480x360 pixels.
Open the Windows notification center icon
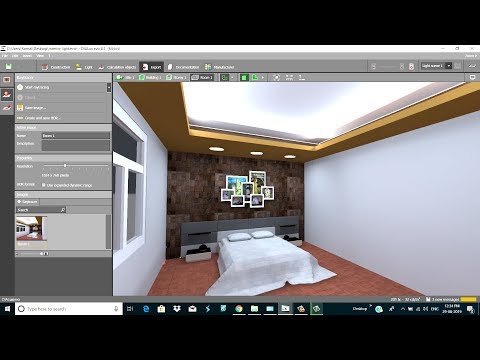pyautogui.click(x=471, y=309)
